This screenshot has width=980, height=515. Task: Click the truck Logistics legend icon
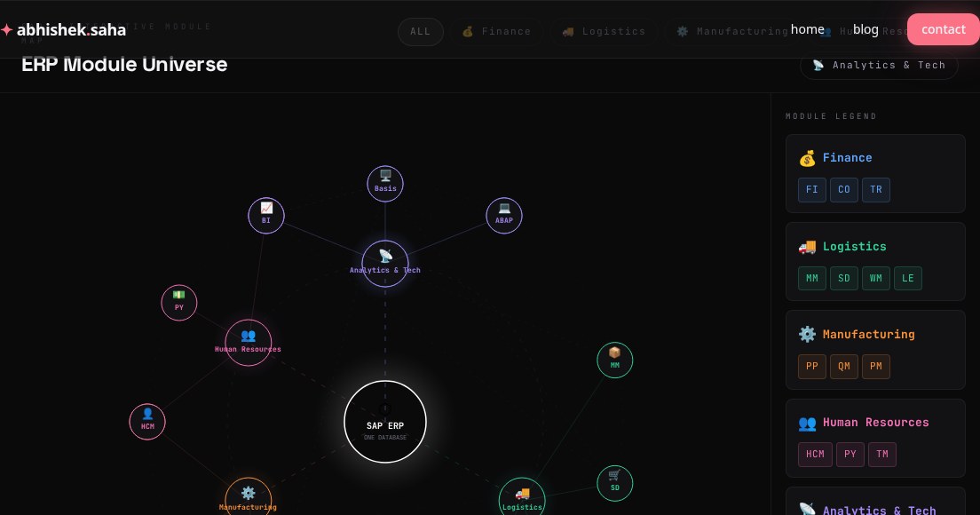click(807, 246)
